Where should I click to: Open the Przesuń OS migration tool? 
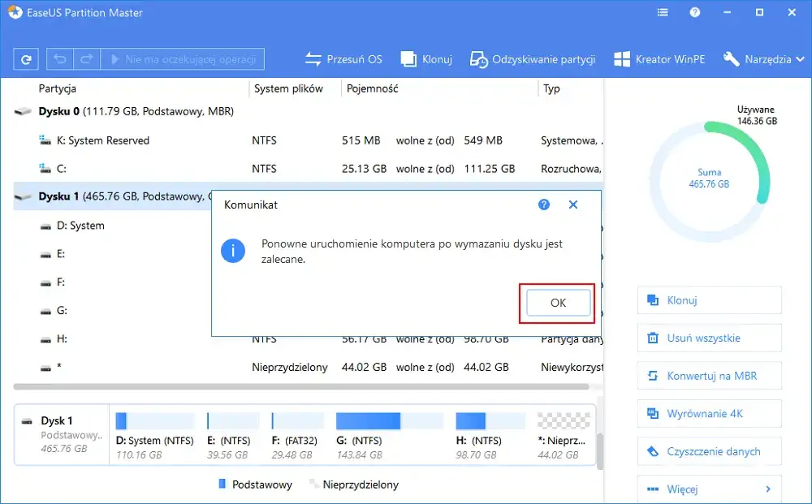tap(343, 58)
